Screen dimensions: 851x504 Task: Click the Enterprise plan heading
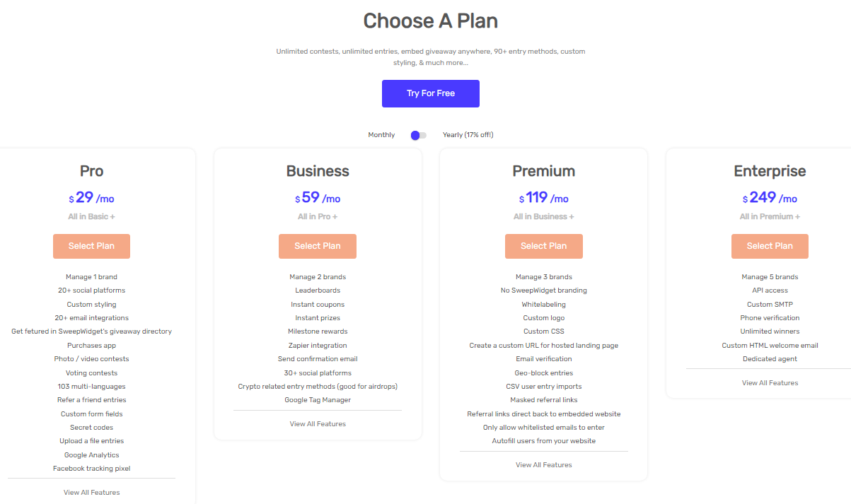click(770, 171)
